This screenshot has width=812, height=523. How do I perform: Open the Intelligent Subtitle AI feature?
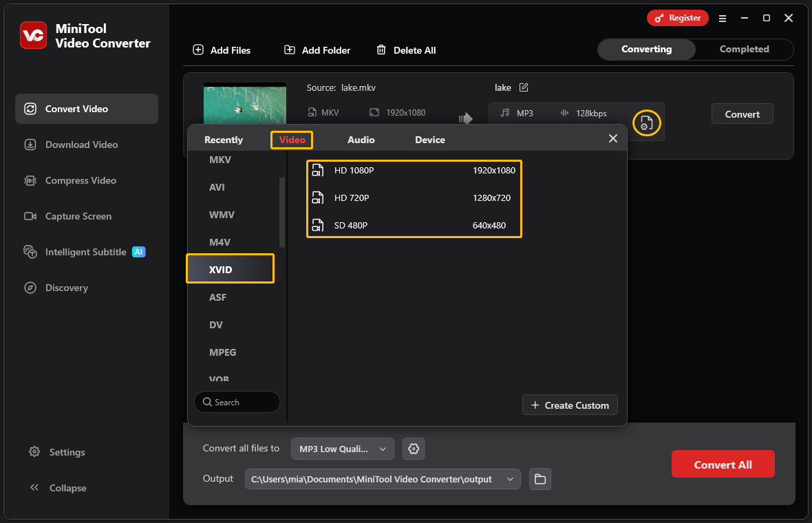[x=30, y=252]
